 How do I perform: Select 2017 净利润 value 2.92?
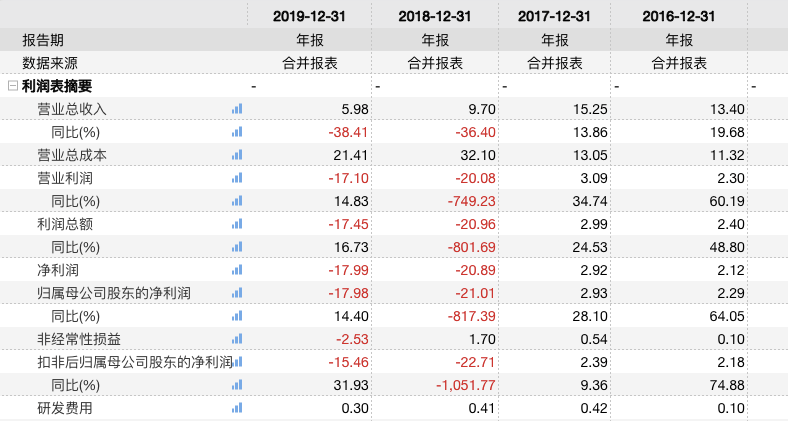click(594, 270)
